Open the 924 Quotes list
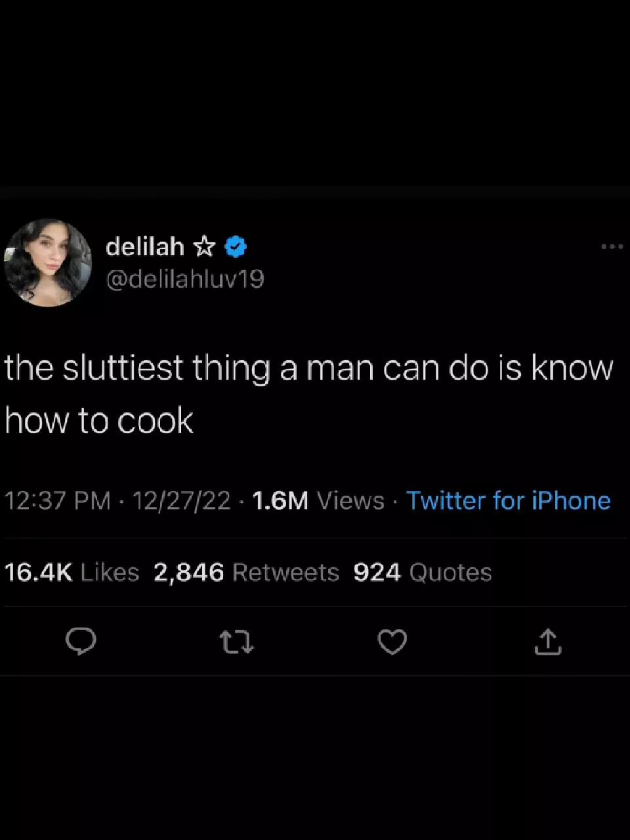Viewport: 630px width, 840px height. pos(423,572)
